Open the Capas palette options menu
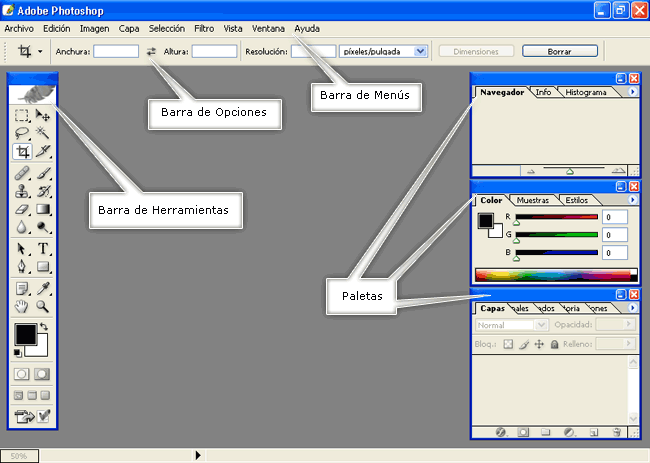Screen dimensions: 650x463 pos(632,308)
